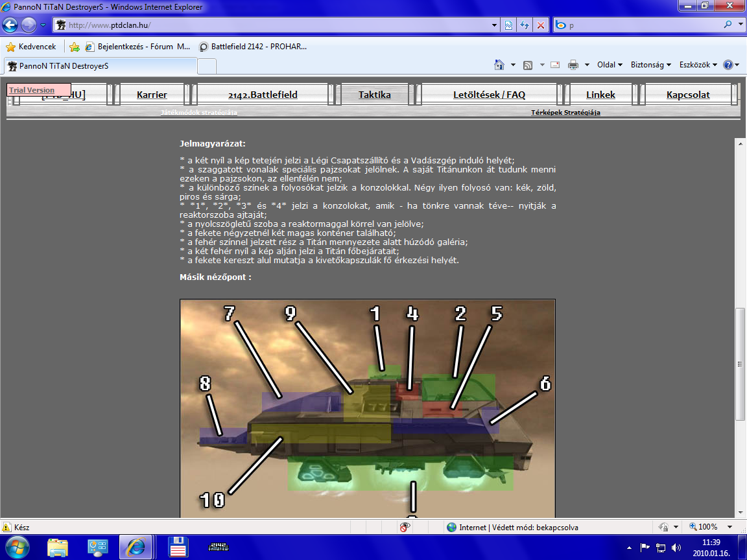Click the control panel taskbar icon
Screen dimensions: 747x560
(98, 548)
